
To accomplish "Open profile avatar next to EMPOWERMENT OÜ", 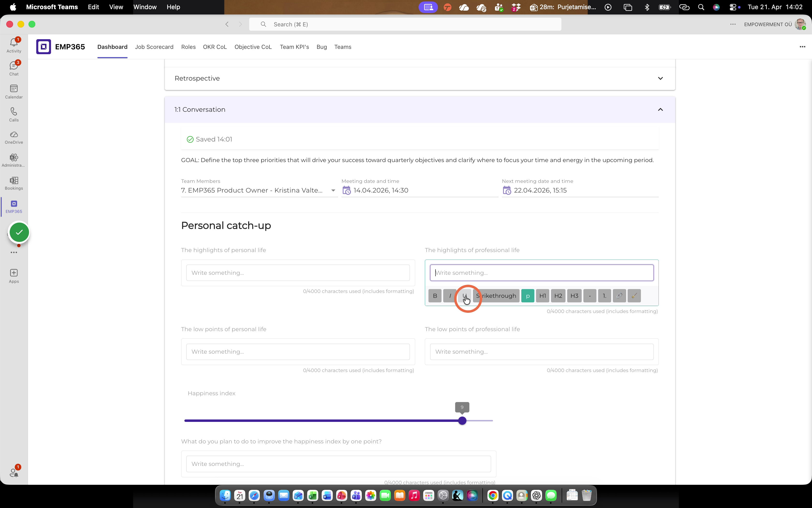I will (x=800, y=24).
